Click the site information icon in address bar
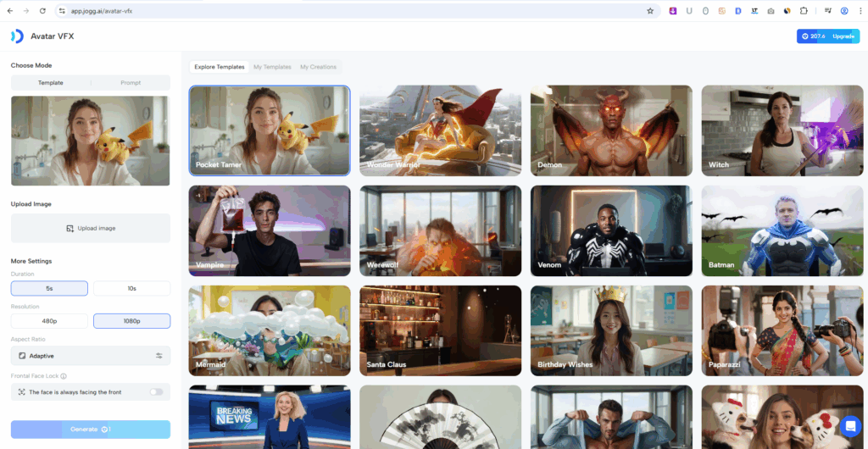 click(x=62, y=11)
